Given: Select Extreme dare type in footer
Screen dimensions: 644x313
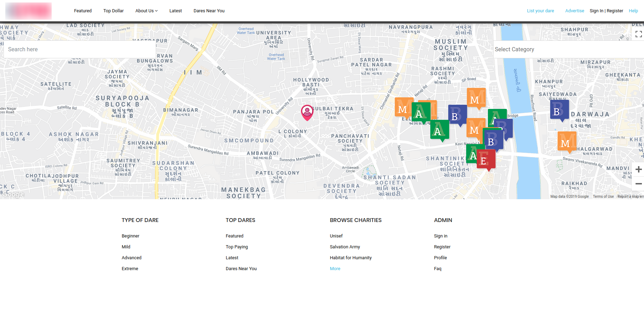Looking at the screenshot, I should [130, 269].
